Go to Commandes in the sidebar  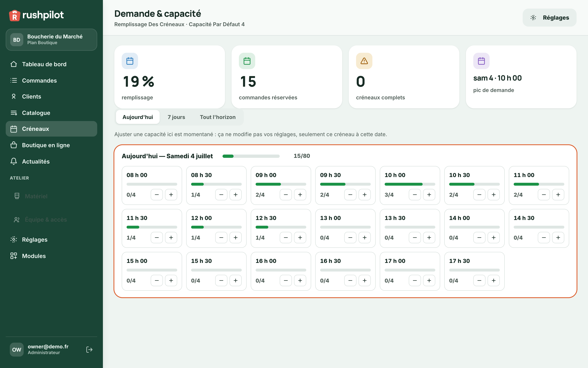coord(51,80)
